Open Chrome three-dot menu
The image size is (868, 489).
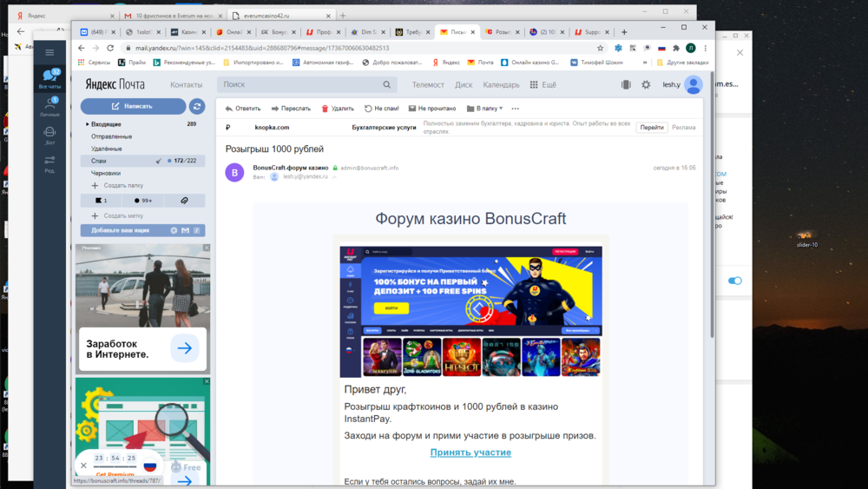tap(705, 48)
